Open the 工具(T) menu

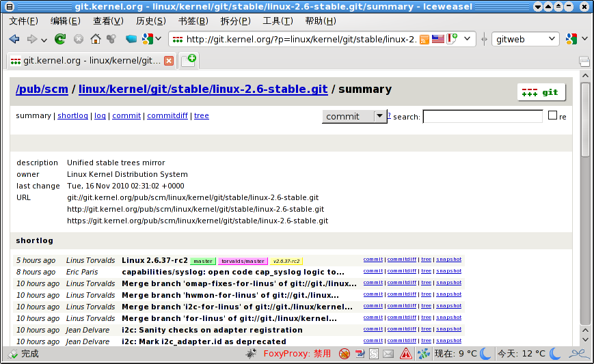pos(278,21)
